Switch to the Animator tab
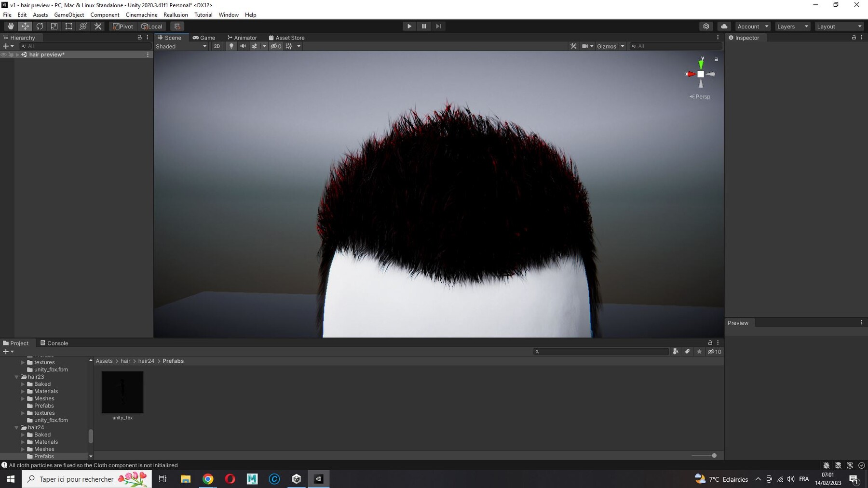Viewport: 868px width, 488px height. (x=242, y=38)
